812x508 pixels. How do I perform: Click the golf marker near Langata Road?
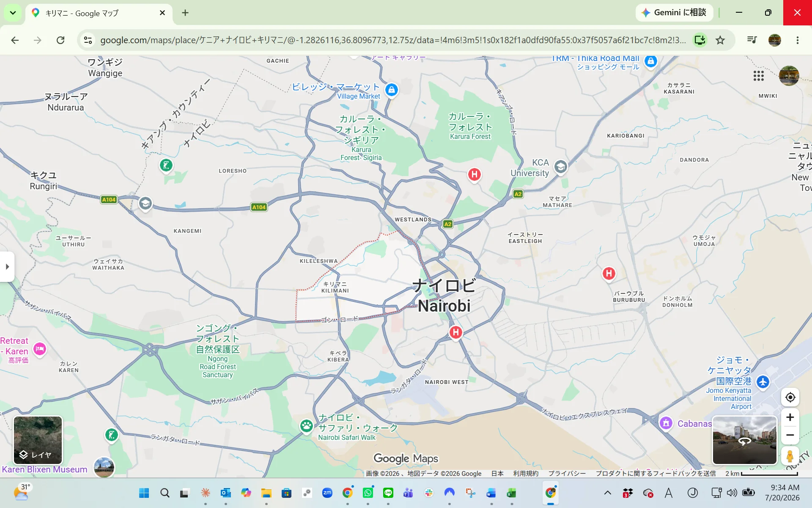112,435
